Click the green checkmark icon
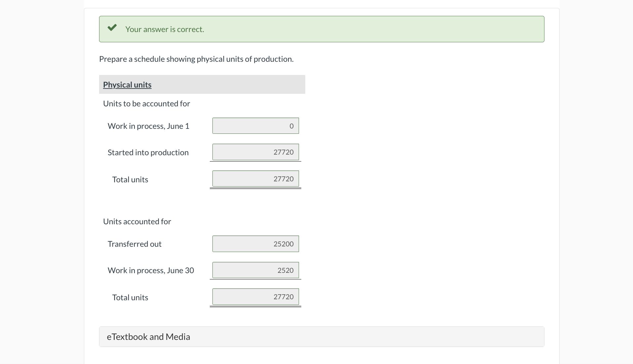The width and height of the screenshot is (633, 364). pyautogui.click(x=112, y=28)
